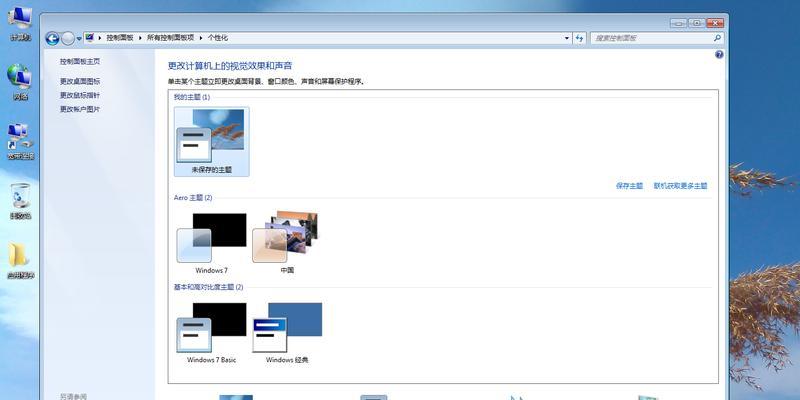
Task: Expand arrow after 控制面板 breadcrumb
Action: click(x=140, y=38)
